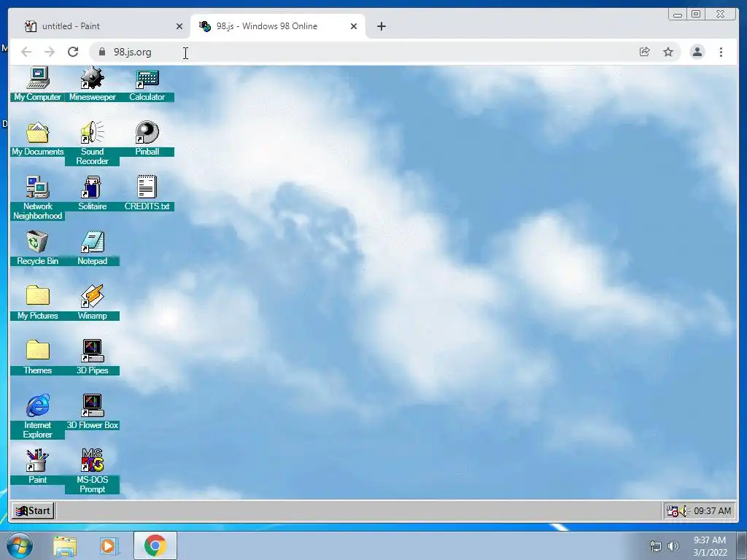View site info via the lock icon
This screenshot has width=747, height=560.
point(101,52)
